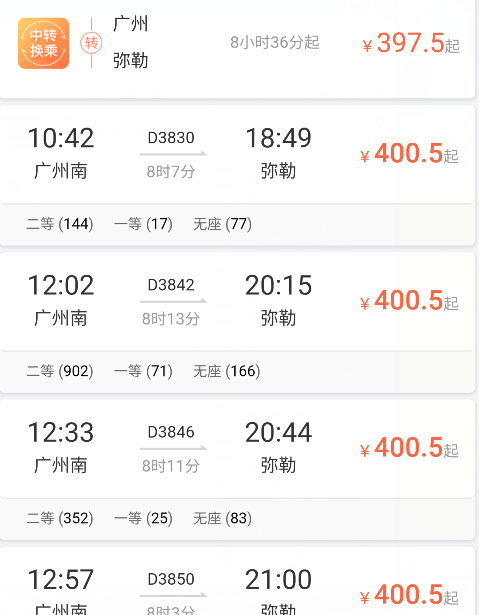Viewport: 479px width, 615px height.
Task: Choose 二等 (352) seats on D3846
Action: (x=60, y=518)
